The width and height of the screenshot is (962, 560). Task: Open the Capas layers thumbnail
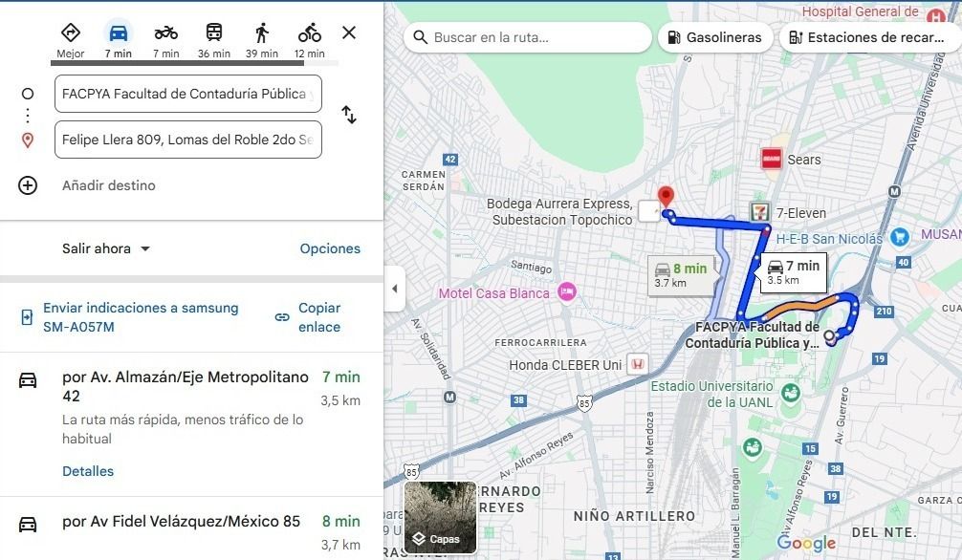(440, 517)
